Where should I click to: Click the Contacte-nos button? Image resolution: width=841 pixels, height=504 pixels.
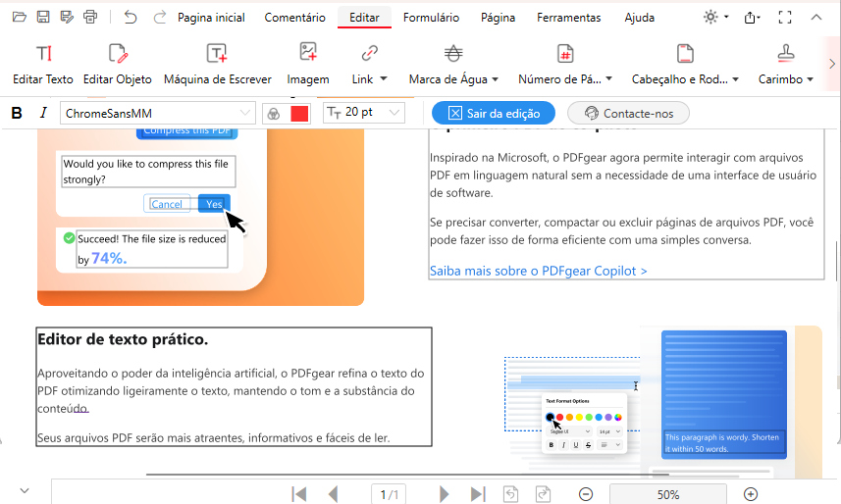pyautogui.click(x=628, y=113)
